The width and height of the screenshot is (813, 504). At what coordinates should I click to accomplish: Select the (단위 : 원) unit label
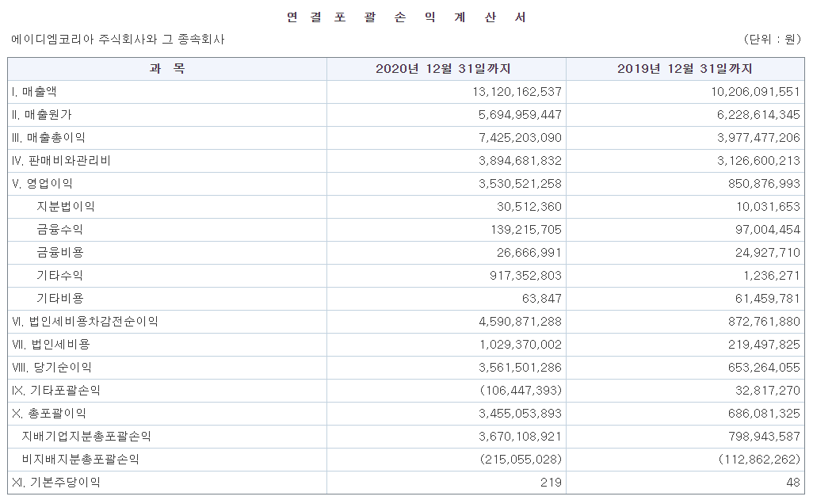point(772,40)
